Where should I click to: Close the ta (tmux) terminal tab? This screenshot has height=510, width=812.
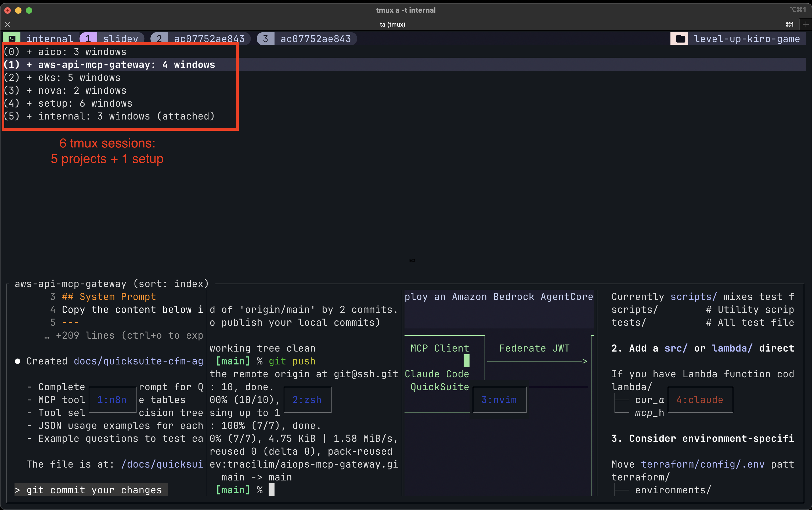[x=8, y=24]
